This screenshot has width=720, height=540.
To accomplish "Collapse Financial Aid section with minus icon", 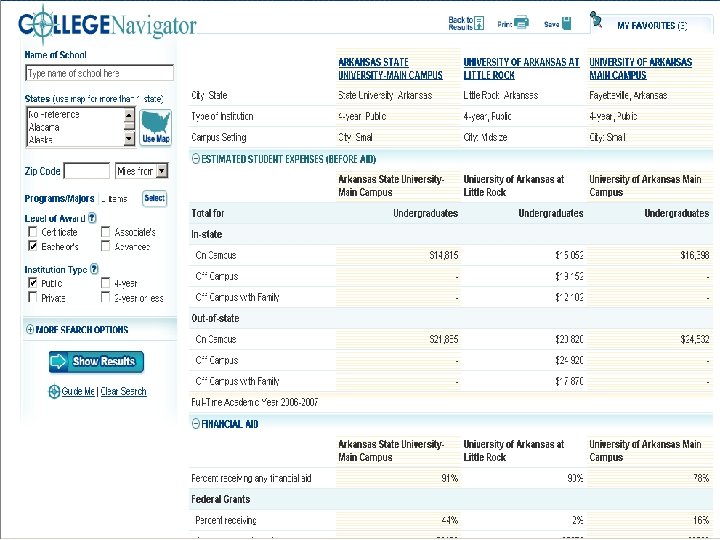I will pos(196,423).
